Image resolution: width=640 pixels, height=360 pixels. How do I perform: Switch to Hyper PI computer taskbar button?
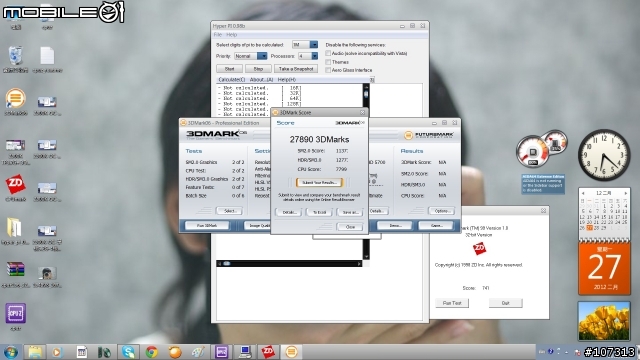pos(245,352)
